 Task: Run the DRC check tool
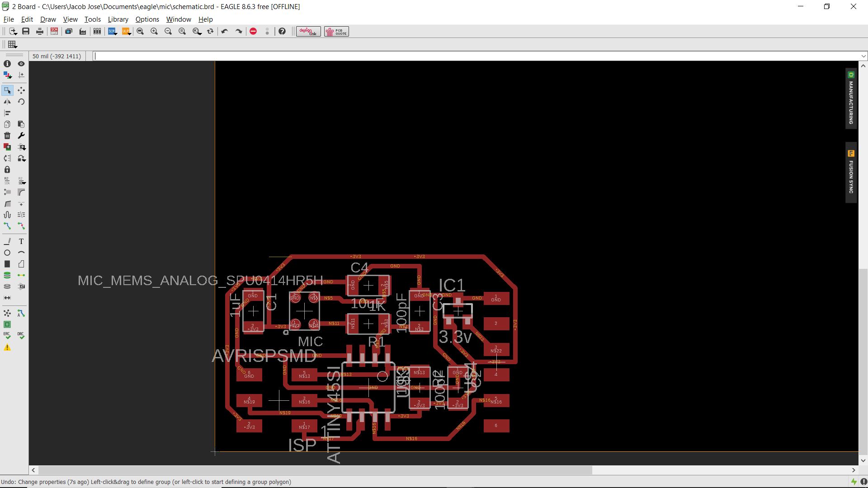click(x=21, y=336)
